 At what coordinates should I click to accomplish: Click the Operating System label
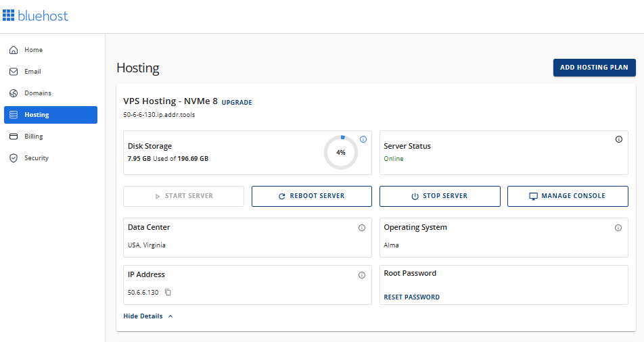pyautogui.click(x=415, y=228)
